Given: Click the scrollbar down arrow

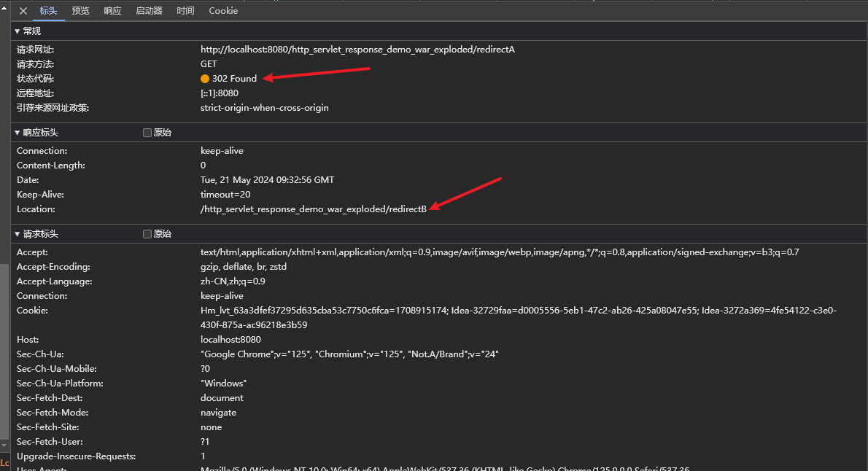Looking at the screenshot, I should tap(4, 445).
